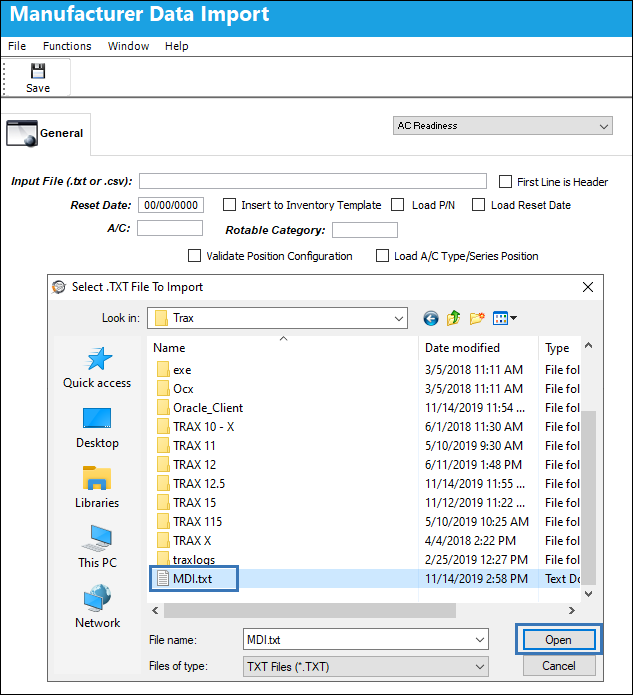The height and width of the screenshot is (695, 633).
Task: Open Desktop in the places sidebar
Action: [97, 428]
